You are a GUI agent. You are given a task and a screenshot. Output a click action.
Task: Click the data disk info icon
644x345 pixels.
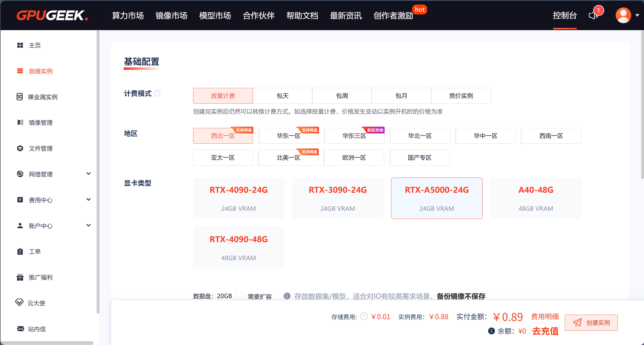(x=287, y=296)
